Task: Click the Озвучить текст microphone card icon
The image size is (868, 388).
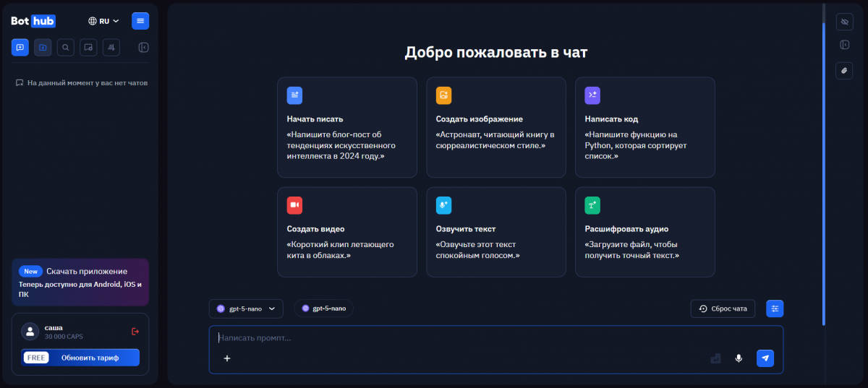Action: pos(443,205)
